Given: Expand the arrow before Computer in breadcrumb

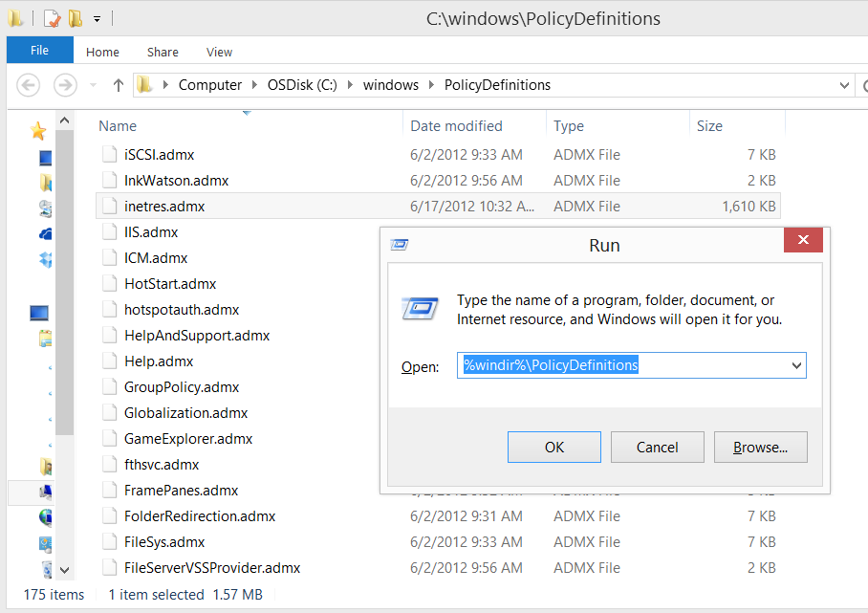Looking at the screenshot, I should [165, 85].
